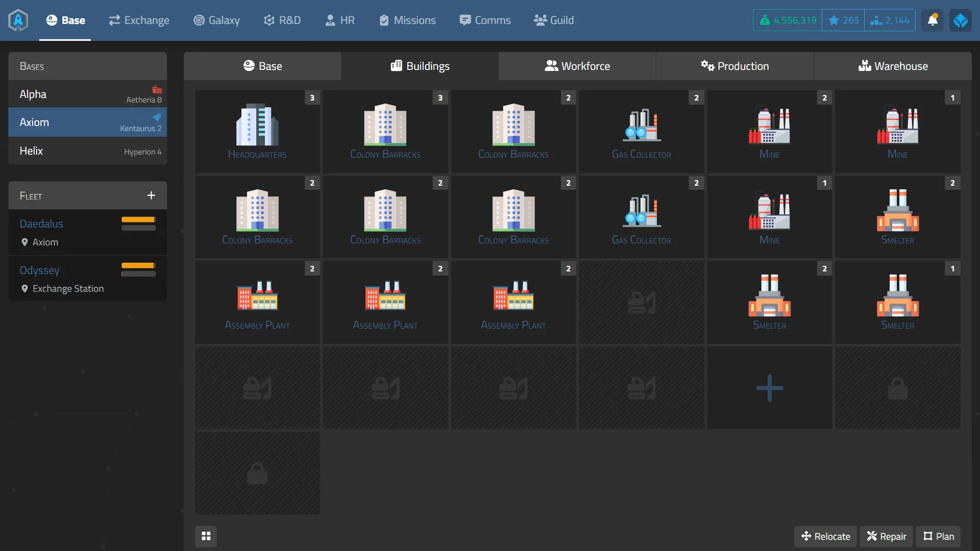This screenshot has width=980, height=551.
Task: Open the Missions menu
Action: 407,20
